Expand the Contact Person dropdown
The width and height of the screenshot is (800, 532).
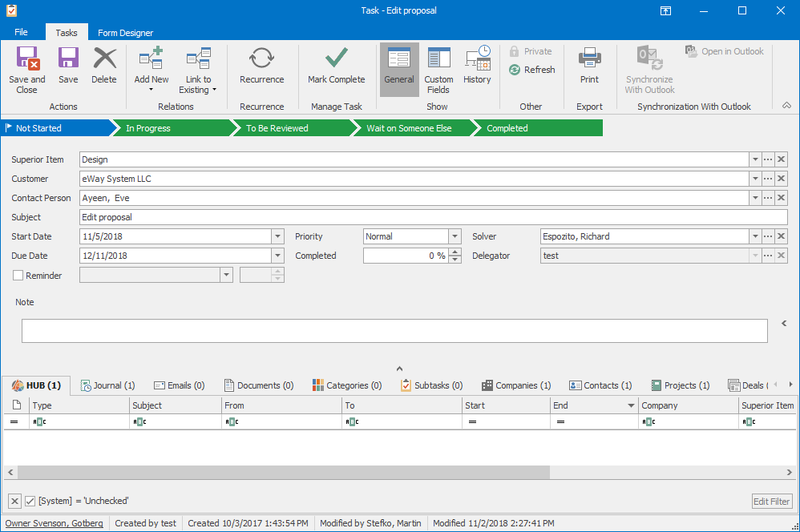pyautogui.click(x=755, y=198)
